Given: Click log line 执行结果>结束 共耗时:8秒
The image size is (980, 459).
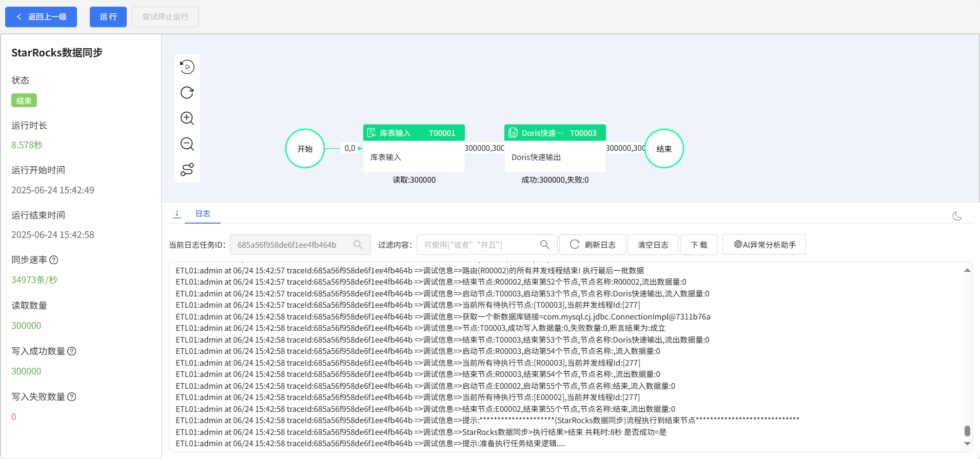Looking at the screenshot, I should (421, 432).
